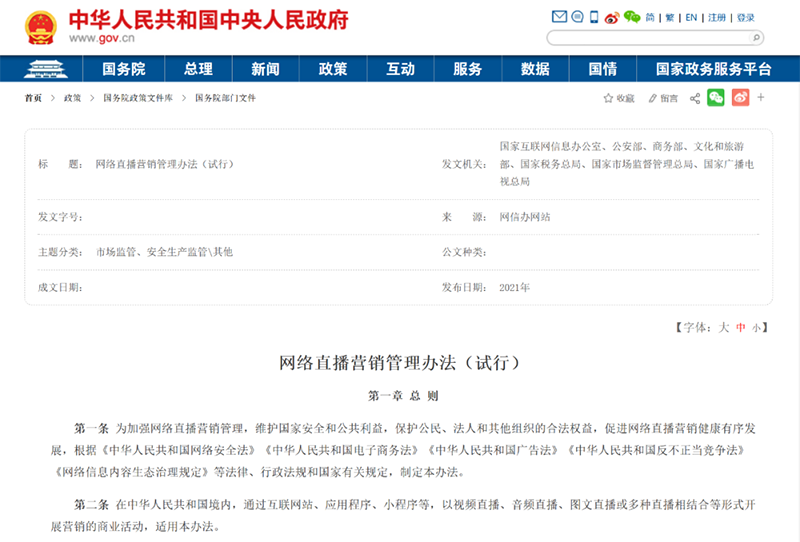Set font size to 中
This screenshot has width=800, height=542.
pyautogui.click(x=741, y=328)
